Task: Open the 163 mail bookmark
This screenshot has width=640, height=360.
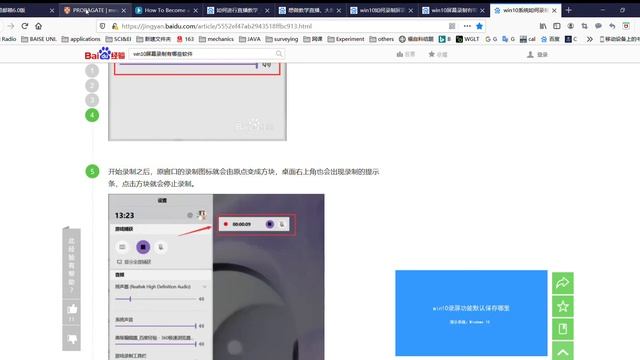Action: pos(185,39)
